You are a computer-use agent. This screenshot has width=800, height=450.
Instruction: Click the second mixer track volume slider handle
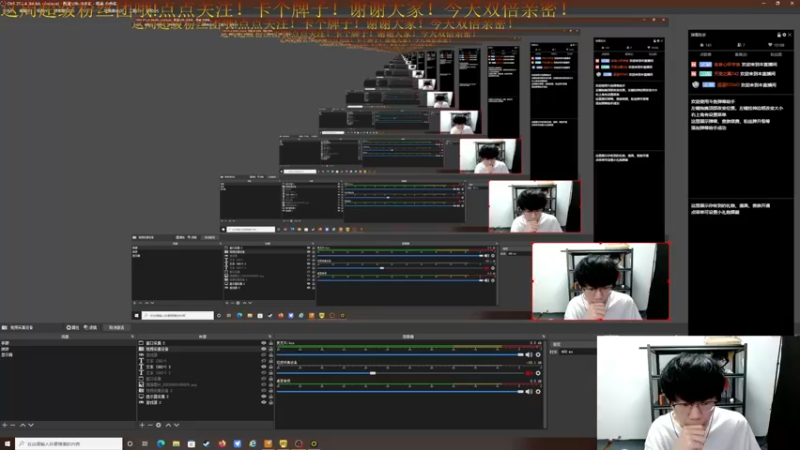coord(373,373)
